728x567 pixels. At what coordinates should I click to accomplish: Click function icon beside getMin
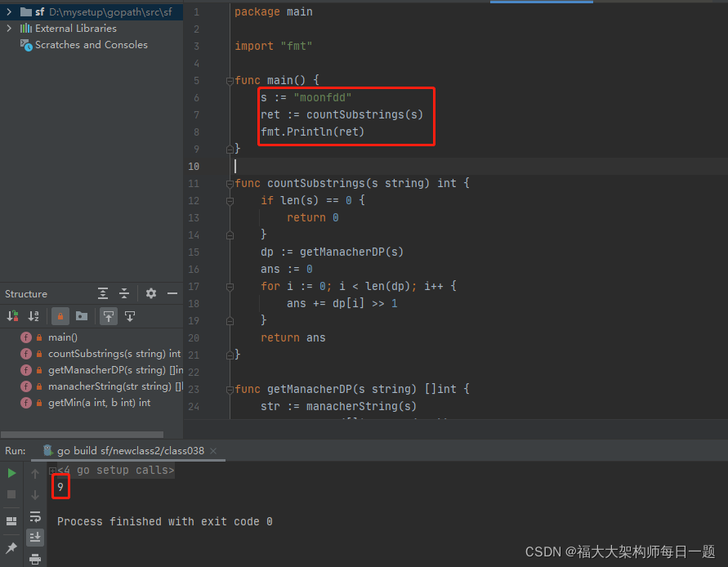pyautogui.click(x=26, y=403)
